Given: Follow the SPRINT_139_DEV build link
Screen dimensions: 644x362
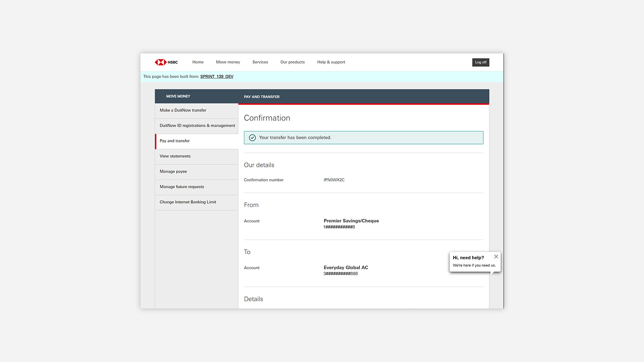Looking at the screenshot, I should [217, 76].
